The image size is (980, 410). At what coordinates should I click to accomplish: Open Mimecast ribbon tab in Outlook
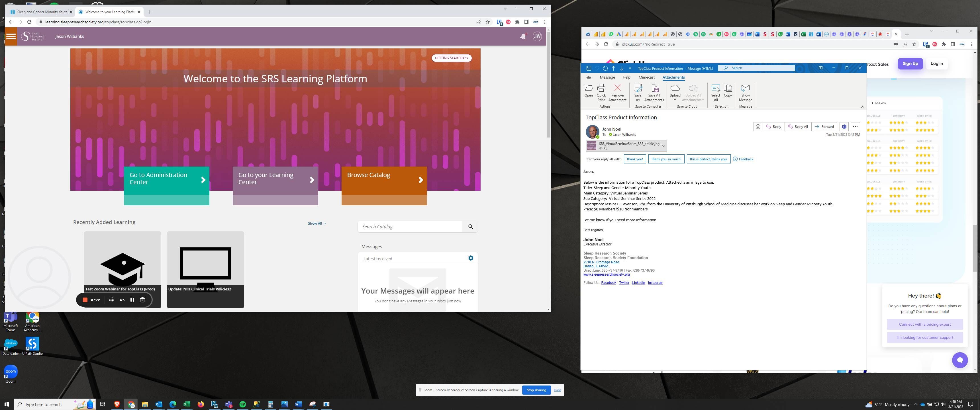pos(646,77)
